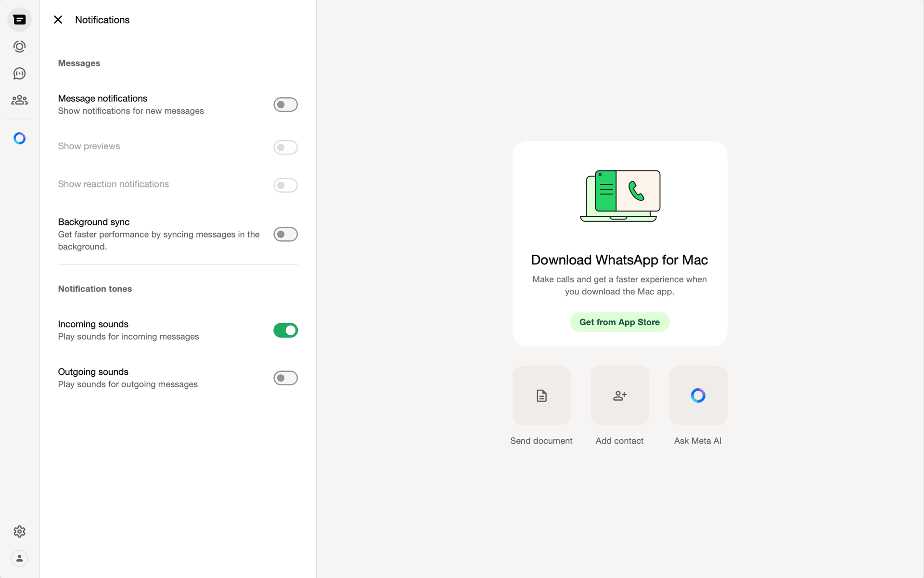Open the Channels icon in sidebar
Viewport: 924px width, 578px height.
[x=19, y=74]
